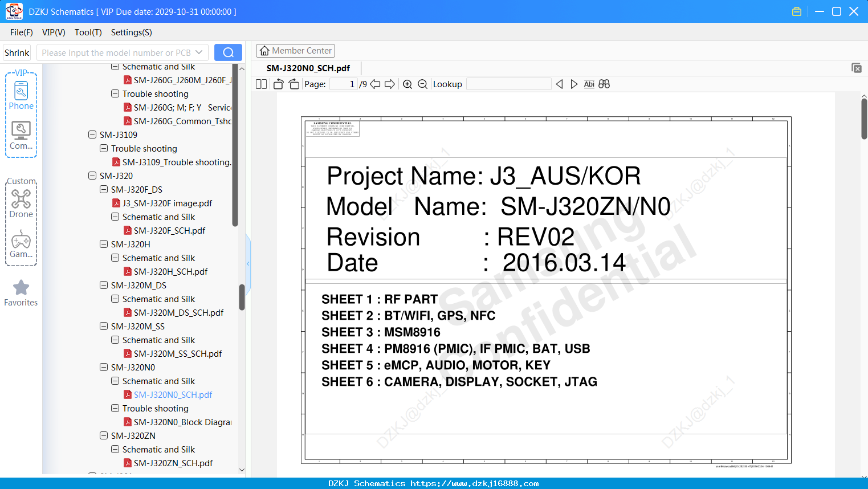Open SM-J320N0_Block Diagram file
868x489 pixels.
[183, 422]
